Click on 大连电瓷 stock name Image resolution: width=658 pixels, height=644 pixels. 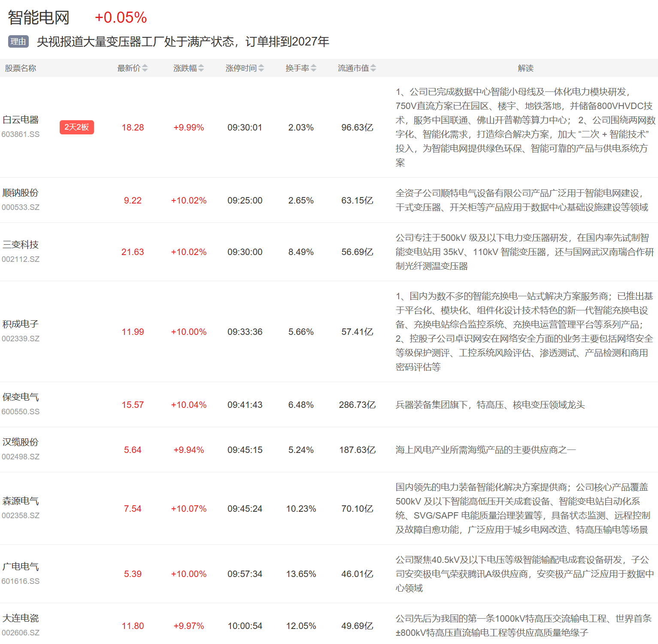coord(21,618)
